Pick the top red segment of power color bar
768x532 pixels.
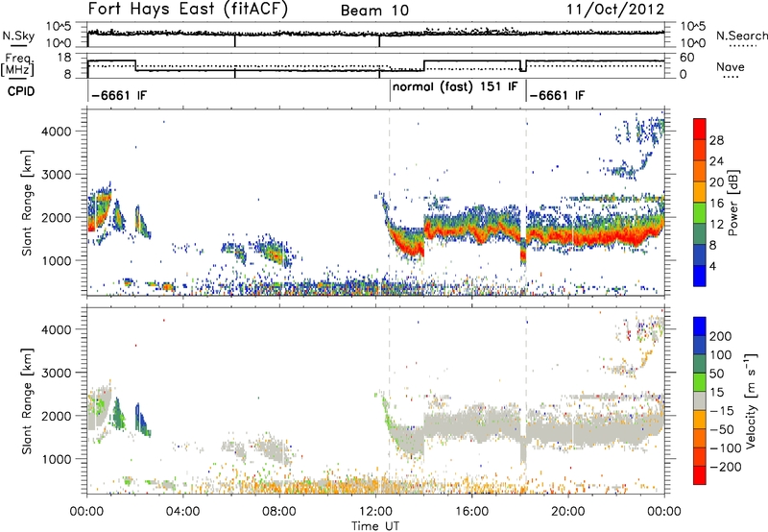pyautogui.click(x=700, y=130)
